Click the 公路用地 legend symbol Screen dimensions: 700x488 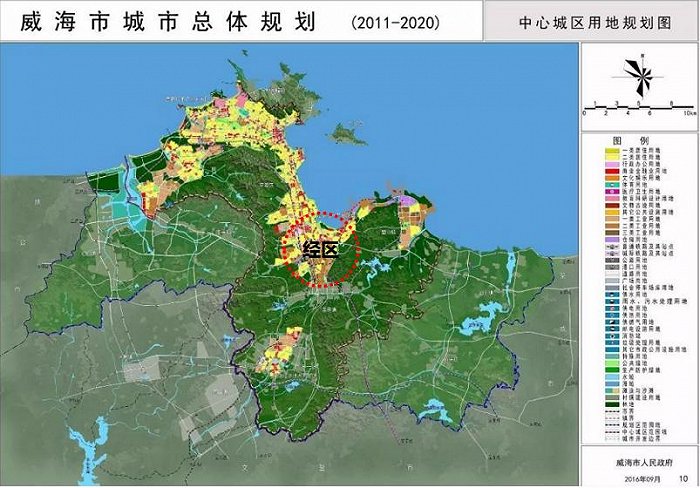tap(612, 260)
